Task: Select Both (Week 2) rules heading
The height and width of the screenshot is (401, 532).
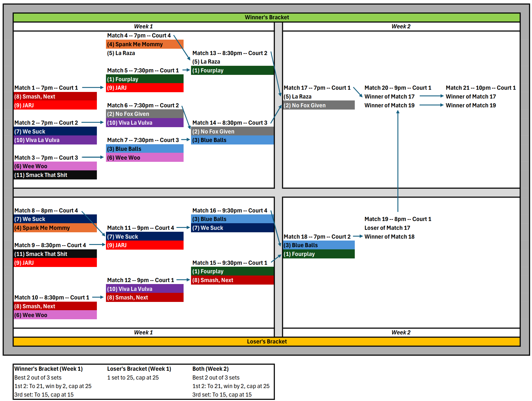Action: [x=210, y=369]
